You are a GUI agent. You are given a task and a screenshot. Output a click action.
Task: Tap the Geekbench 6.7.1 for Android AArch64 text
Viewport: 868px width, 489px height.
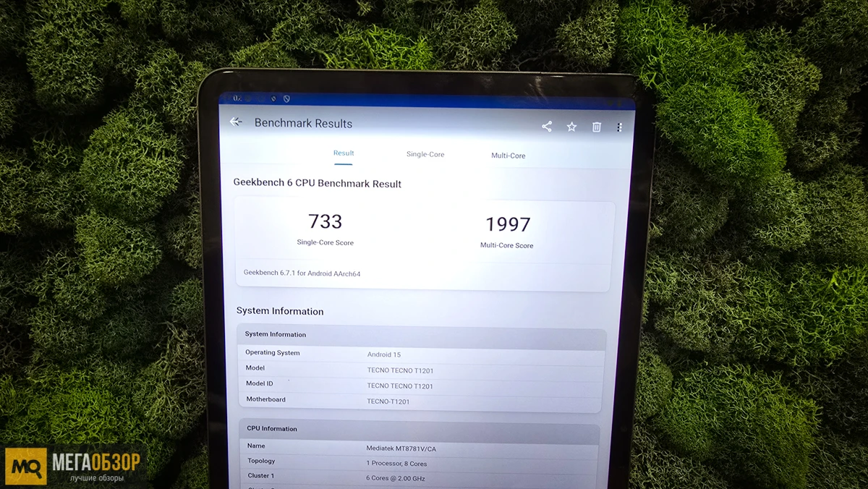(x=302, y=273)
